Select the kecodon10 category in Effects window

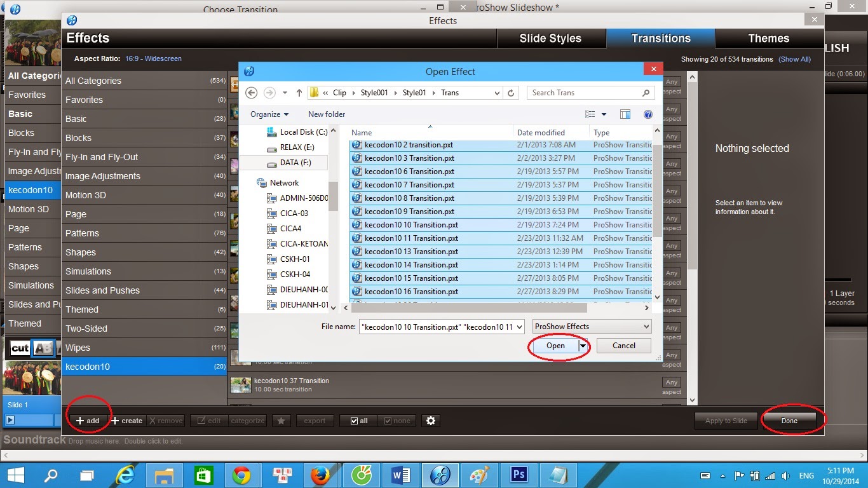pyautogui.click(x=145, y=367)
